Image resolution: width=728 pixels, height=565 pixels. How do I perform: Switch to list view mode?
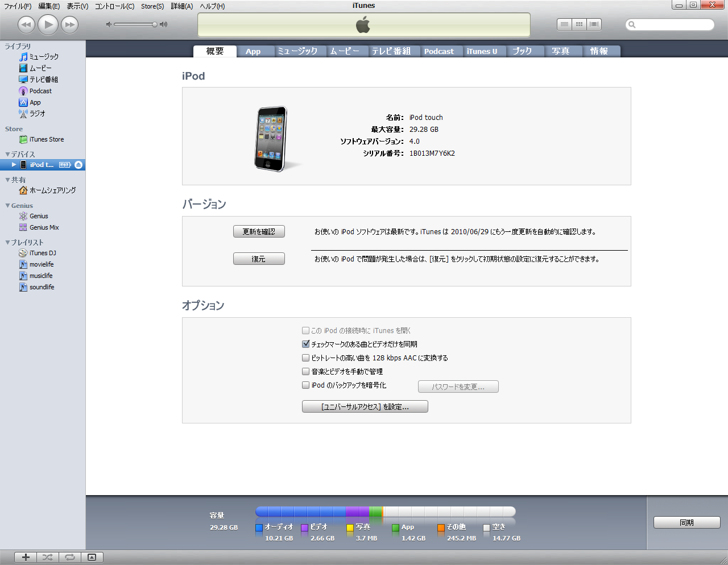click(564, 24)
